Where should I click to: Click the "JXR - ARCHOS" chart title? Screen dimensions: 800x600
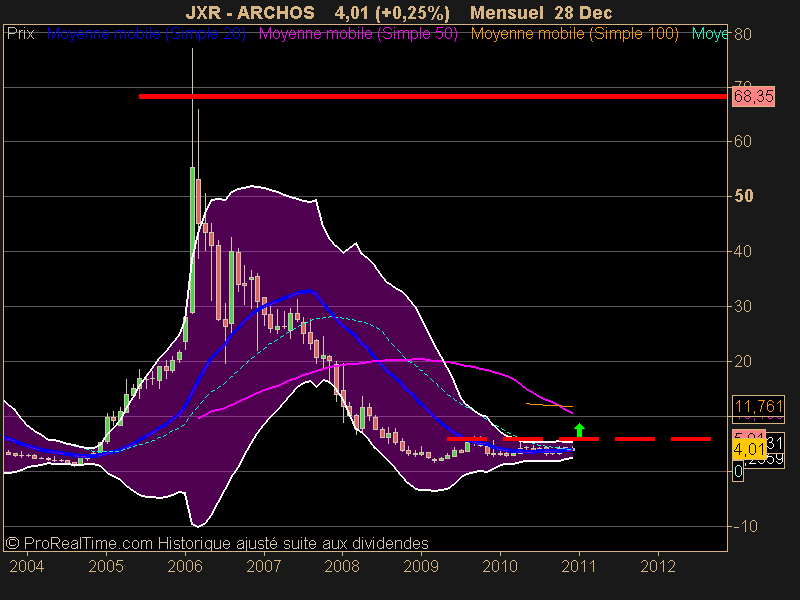tap(250, 13)
